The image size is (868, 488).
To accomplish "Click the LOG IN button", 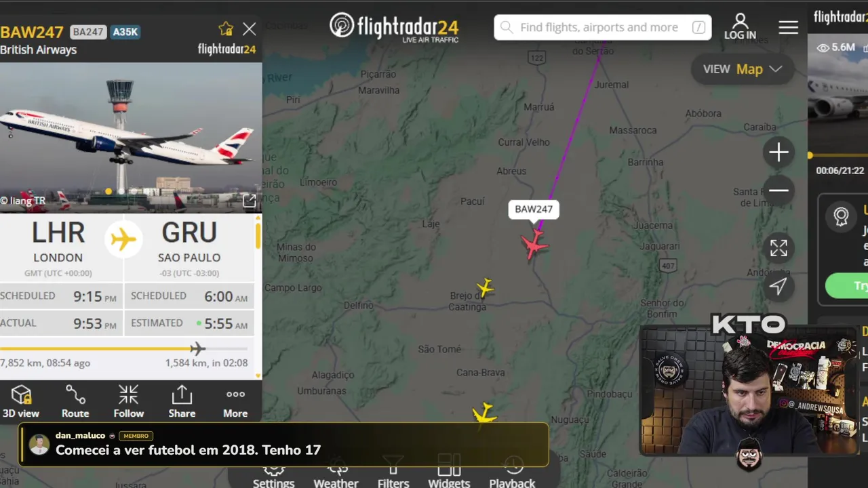I will click(x=740, y=27).
